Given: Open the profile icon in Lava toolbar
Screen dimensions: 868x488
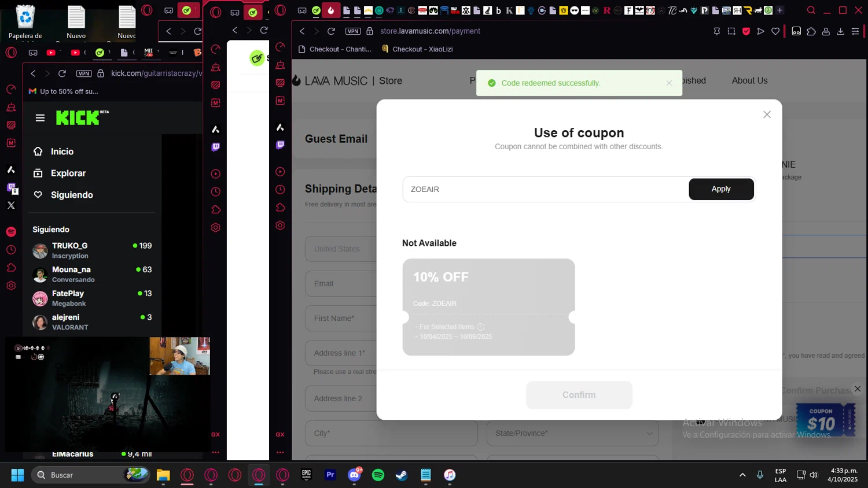Looking at the screenshot, I should pyautogui.click(x=826, y=31).
